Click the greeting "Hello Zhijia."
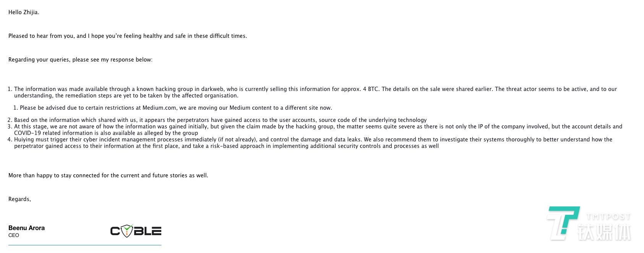Image resolution: width=644 pixels, height=253 pixels. 24,12
